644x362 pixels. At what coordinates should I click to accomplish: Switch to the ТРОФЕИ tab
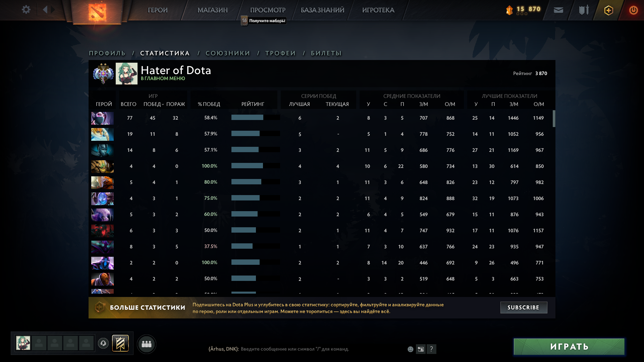pos(281,53)
